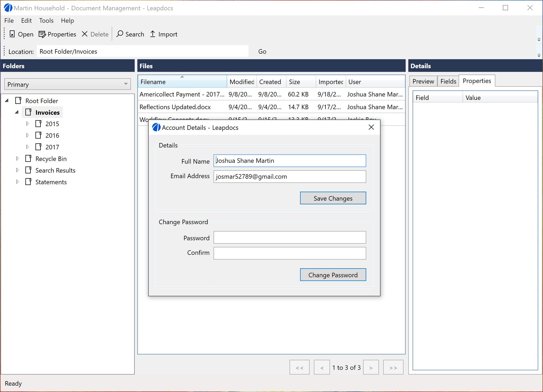Screen dimensions: 543x392
Task: Go to previous page of files
Action: 322,367
